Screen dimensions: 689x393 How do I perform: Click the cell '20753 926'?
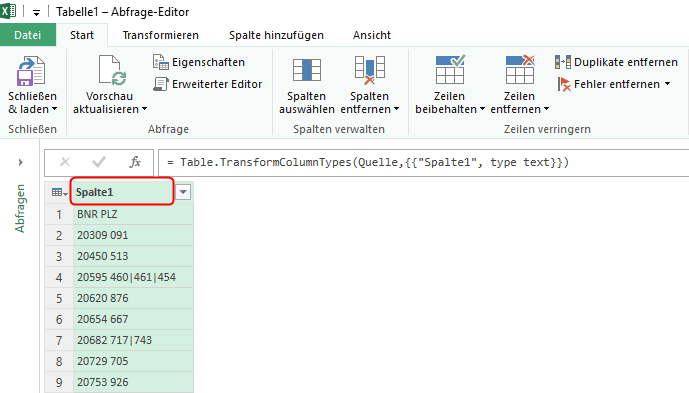click(x=133, y=382)
